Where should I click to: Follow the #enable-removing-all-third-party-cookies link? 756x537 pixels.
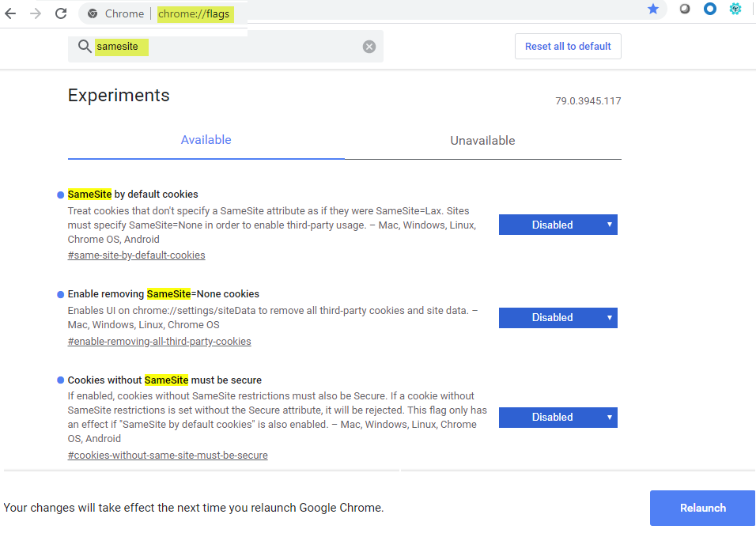point(159,342)
